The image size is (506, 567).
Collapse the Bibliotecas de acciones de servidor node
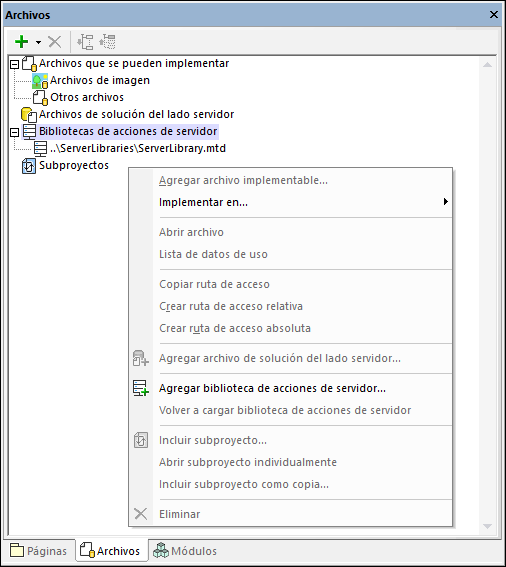(14, 132)
